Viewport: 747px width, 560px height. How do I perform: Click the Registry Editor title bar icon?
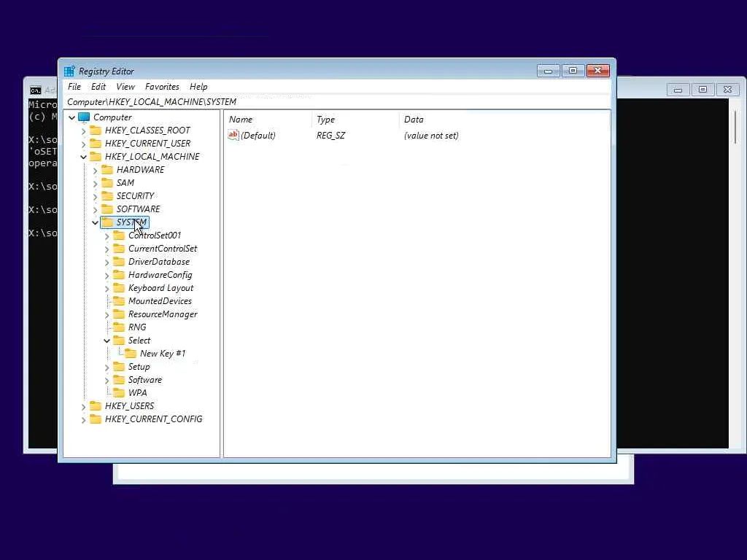[69, 71]
